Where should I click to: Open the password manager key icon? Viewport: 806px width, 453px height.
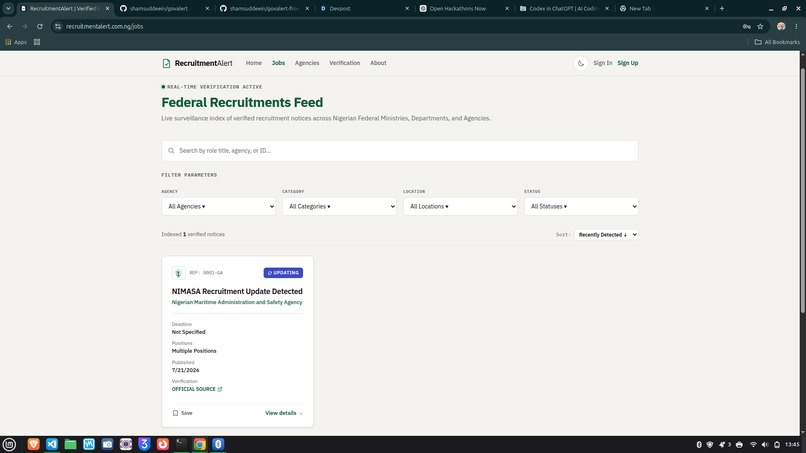746,26
